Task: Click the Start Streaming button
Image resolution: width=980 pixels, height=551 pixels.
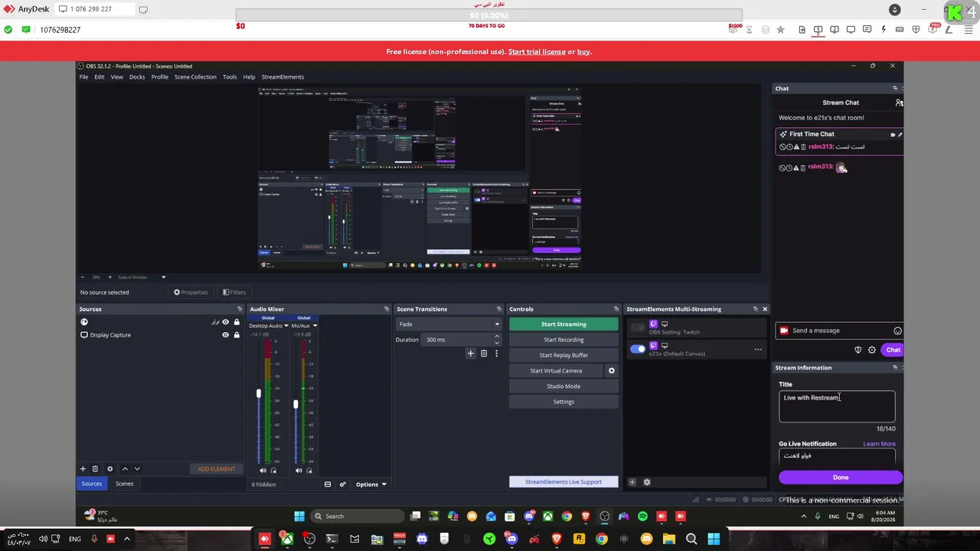Action: (563, 324)
